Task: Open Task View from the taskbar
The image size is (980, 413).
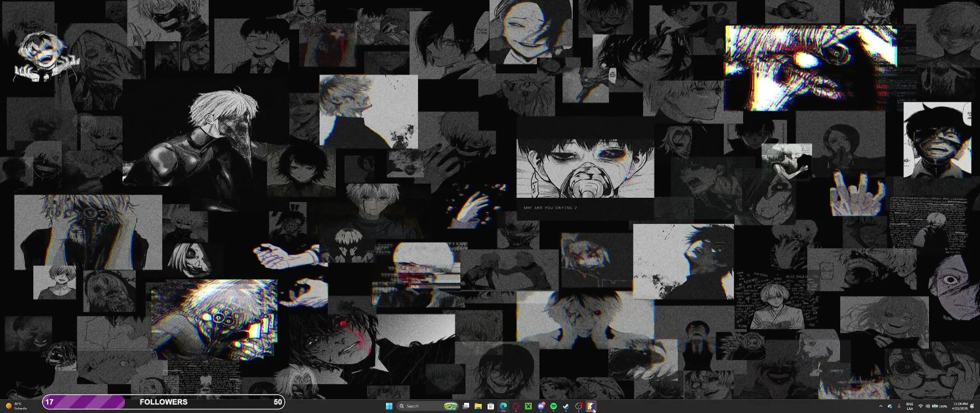Action: 466,406
